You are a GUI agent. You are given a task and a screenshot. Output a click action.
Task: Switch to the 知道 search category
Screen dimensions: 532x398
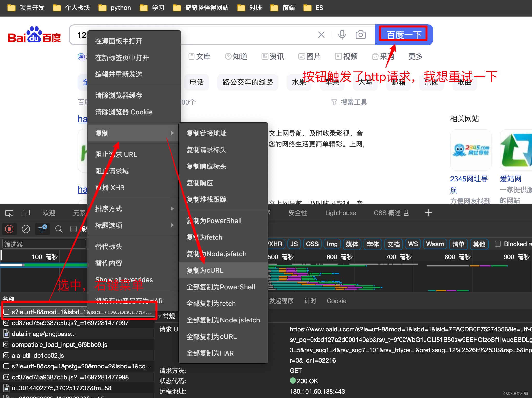click(x=236, y=56)
